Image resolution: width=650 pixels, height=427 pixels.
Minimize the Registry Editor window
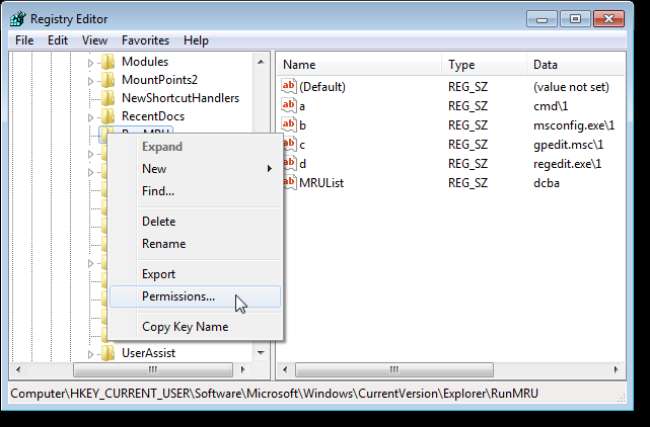[x=541, y=19]
